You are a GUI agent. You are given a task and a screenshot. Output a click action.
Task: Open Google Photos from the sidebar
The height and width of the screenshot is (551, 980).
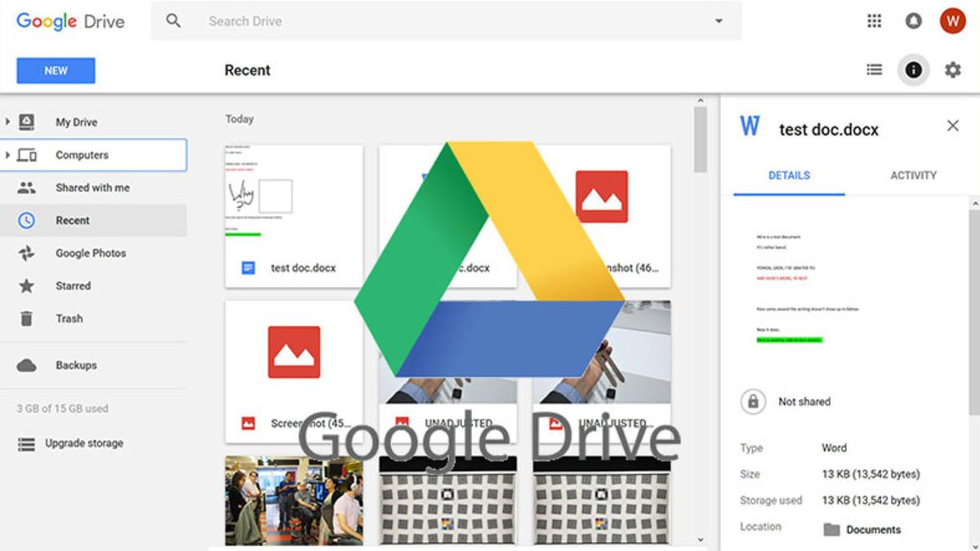[x=92, y=253]
